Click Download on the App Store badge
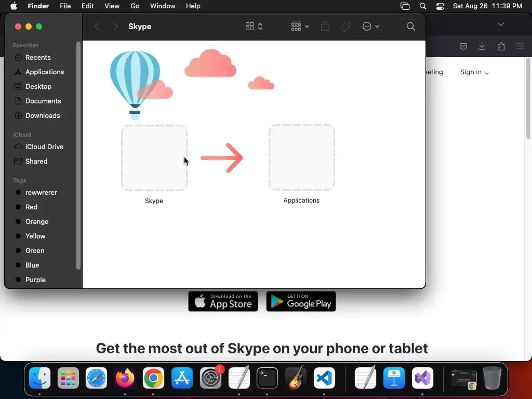 pyautogui.click(x=223, y=301)
